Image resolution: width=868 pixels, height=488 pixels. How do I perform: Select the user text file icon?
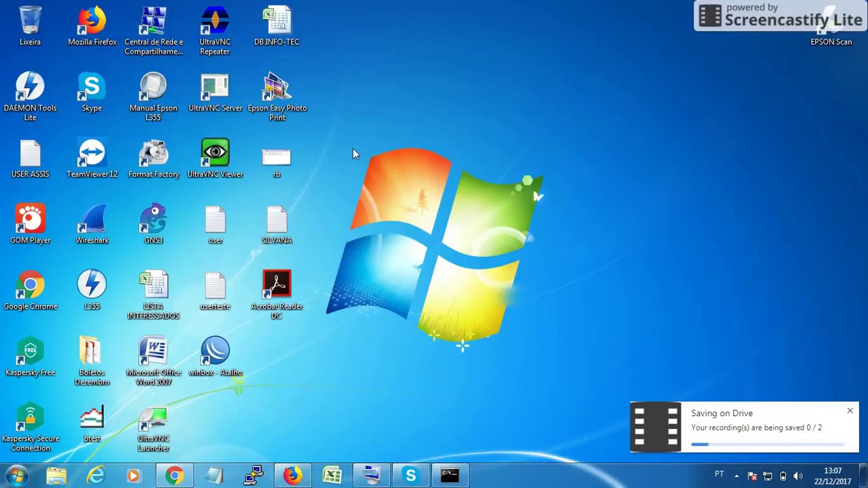pos(215,224)
